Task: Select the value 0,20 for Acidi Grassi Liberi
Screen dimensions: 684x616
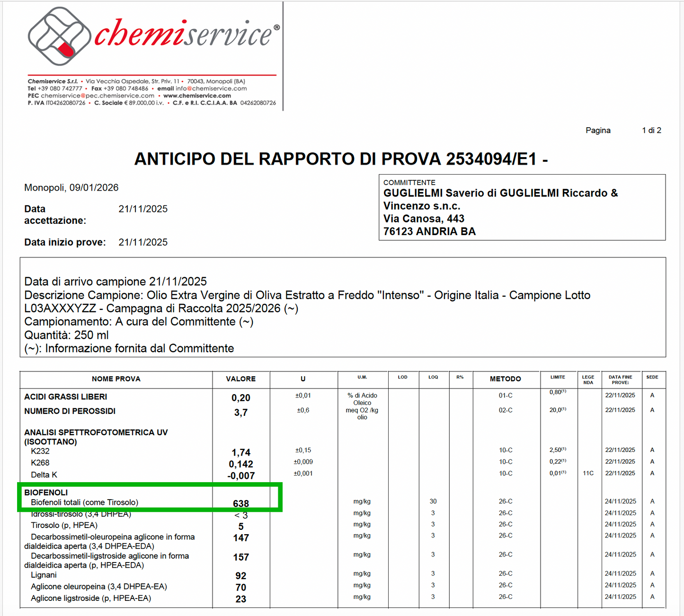Action: click(241, 398)
